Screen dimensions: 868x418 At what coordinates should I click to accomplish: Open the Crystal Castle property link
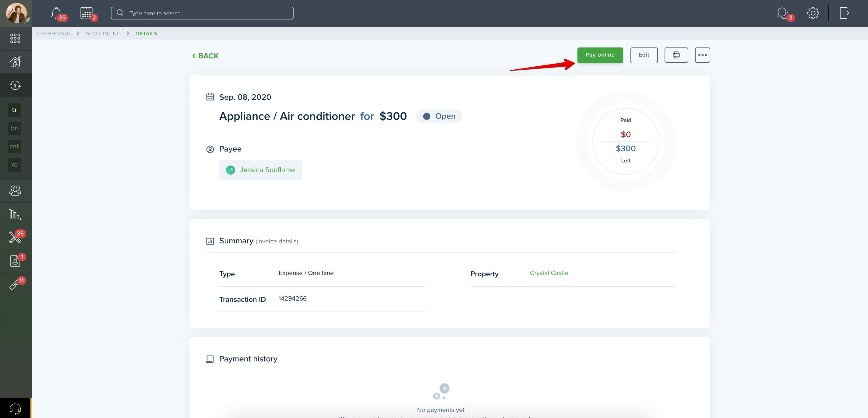click(549, 273)
